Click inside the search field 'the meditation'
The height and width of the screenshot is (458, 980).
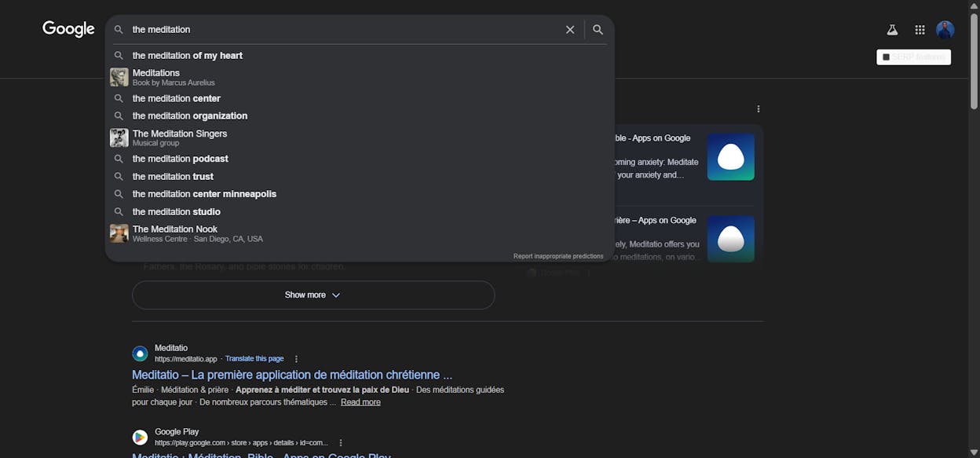coord(342,30)
